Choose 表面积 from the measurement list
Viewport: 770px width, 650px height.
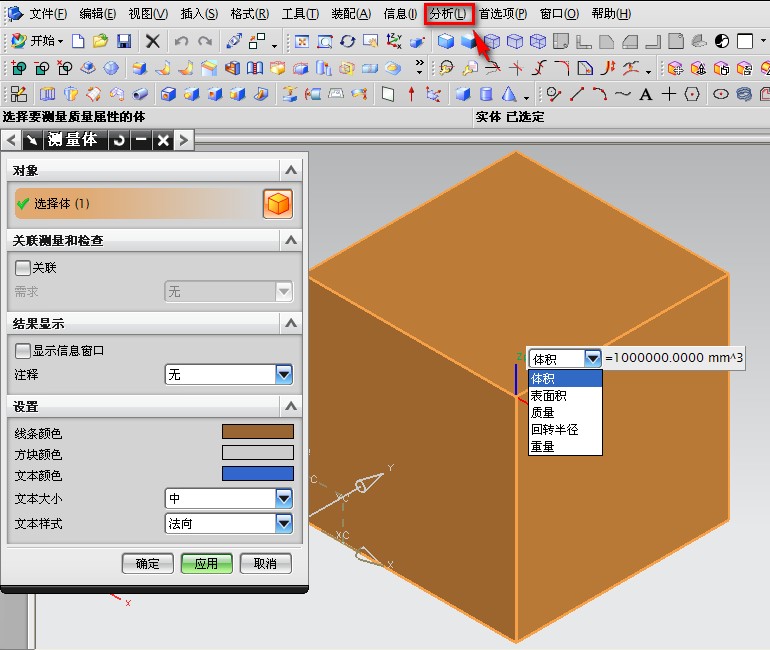tap(565, 395)
